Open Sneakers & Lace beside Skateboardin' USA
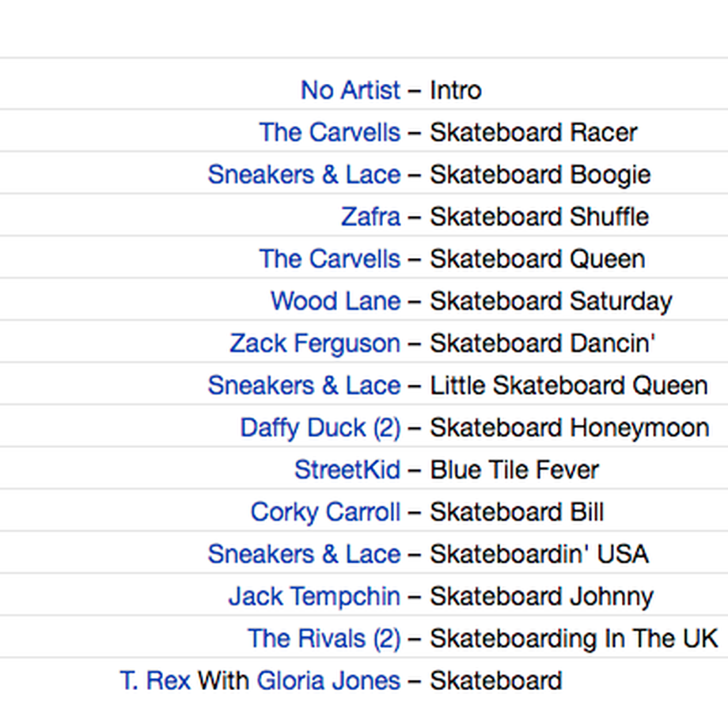This screenshot has height=728, width=728. (304, 554)
